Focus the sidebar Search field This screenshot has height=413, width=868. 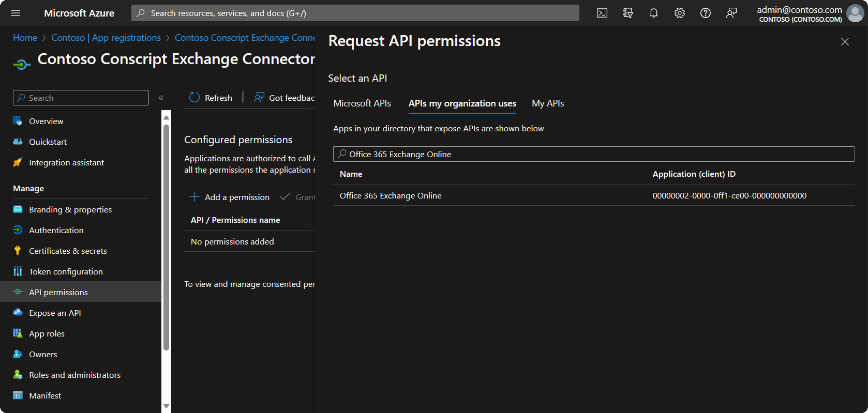click(81, 98)
